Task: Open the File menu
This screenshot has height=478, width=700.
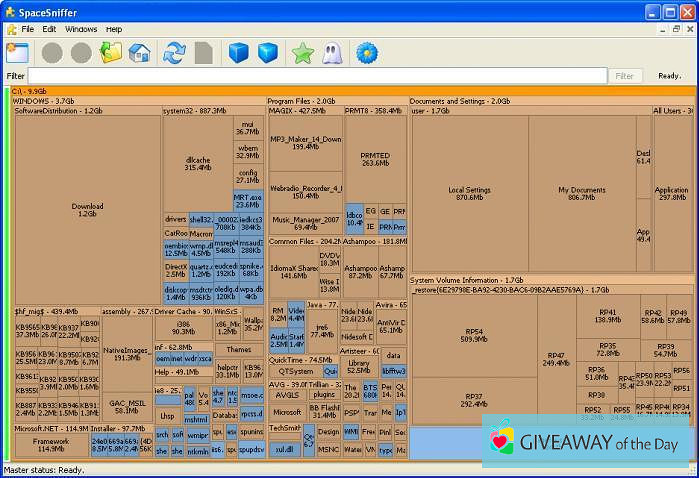Action: tap(27, 29)
